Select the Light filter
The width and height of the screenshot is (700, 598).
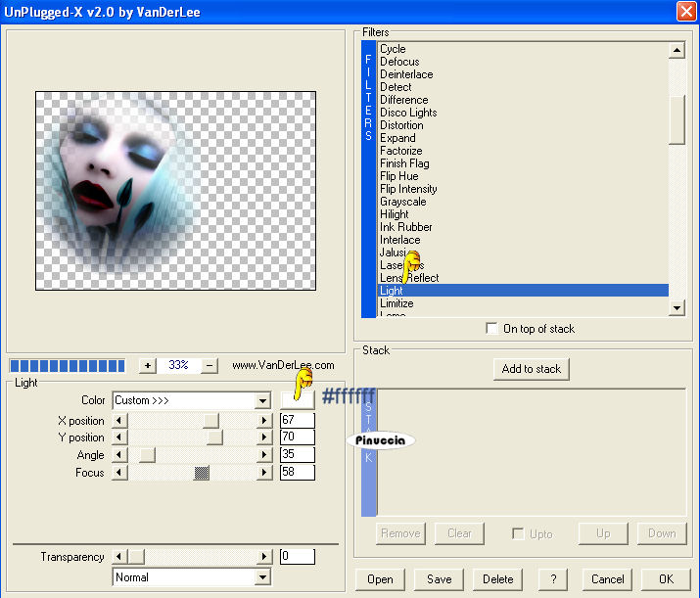coord(523,291)
